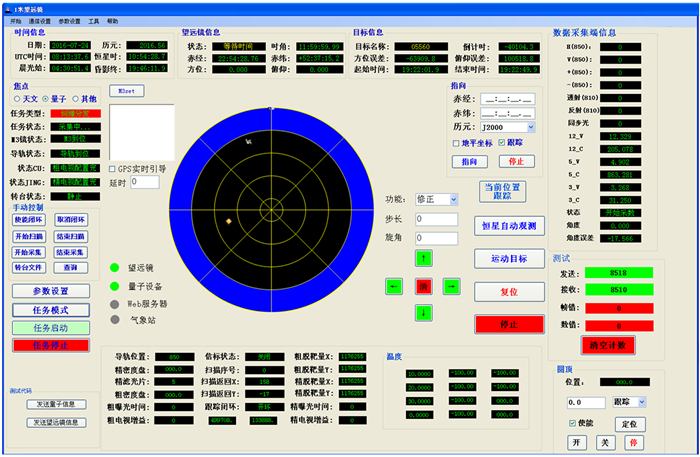
Task: Click the 步长 input field
Action: [x=436, y=219]
